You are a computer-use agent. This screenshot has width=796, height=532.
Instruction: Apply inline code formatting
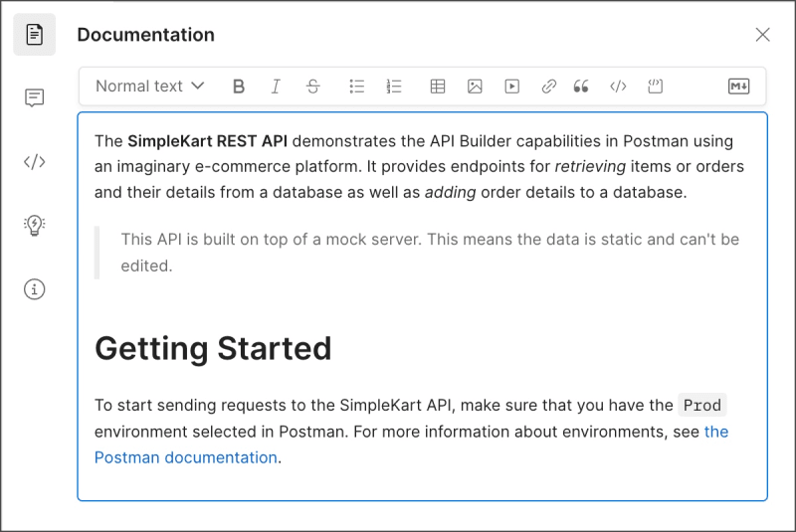(x=618, y=87)
